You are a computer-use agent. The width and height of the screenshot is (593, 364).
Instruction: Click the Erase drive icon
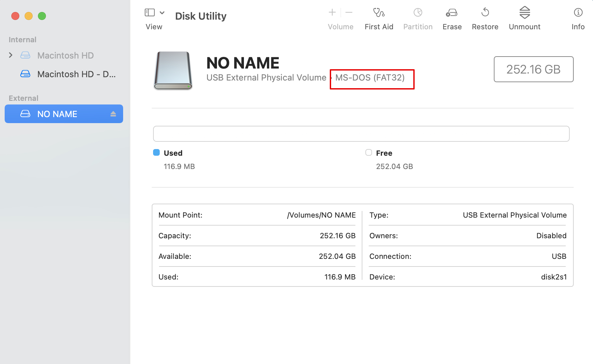click(x=452, y=13)
